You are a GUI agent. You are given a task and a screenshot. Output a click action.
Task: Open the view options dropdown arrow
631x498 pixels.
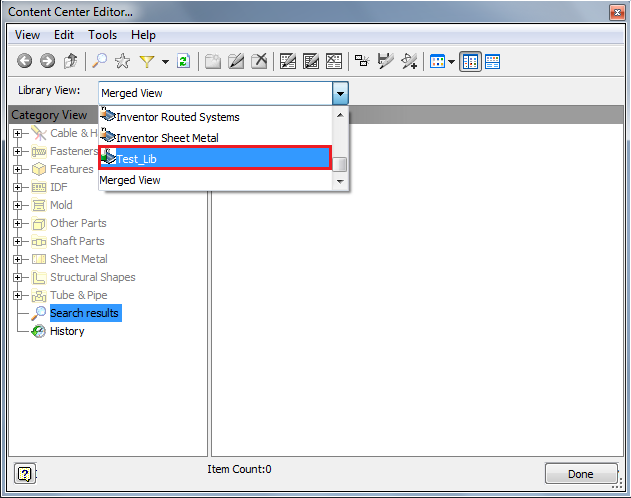tap(452, 62)
